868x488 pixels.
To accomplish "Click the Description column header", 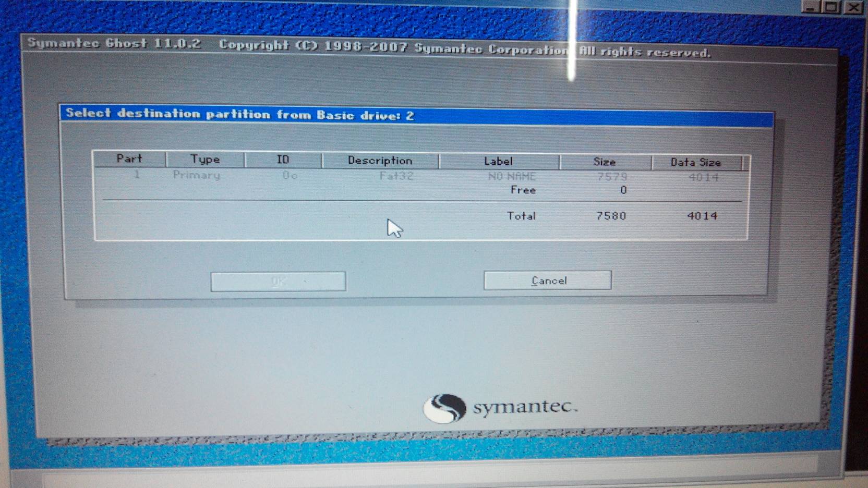I will pyautogui.click(x=380, y=161).
